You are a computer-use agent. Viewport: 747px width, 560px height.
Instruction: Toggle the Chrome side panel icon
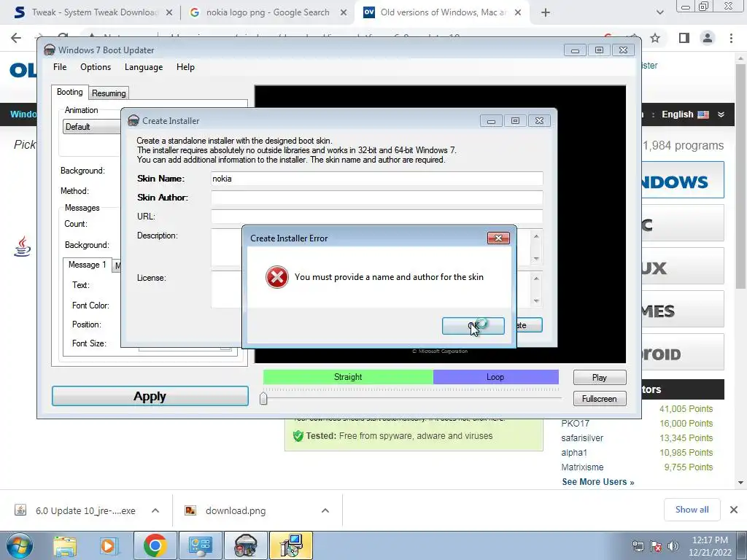click(684, 38)
